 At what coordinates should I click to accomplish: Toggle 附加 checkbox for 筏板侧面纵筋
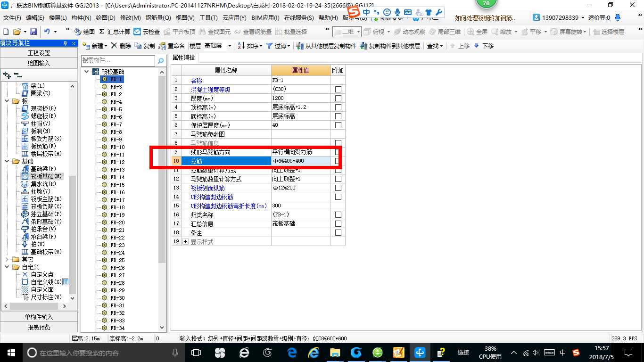(338, 188)
